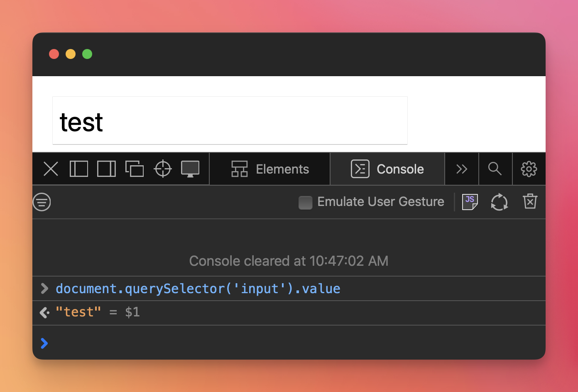Screen dimensions: 578x392
Task: Click the Emulate User Gesture label
Action: coord(381,202)
